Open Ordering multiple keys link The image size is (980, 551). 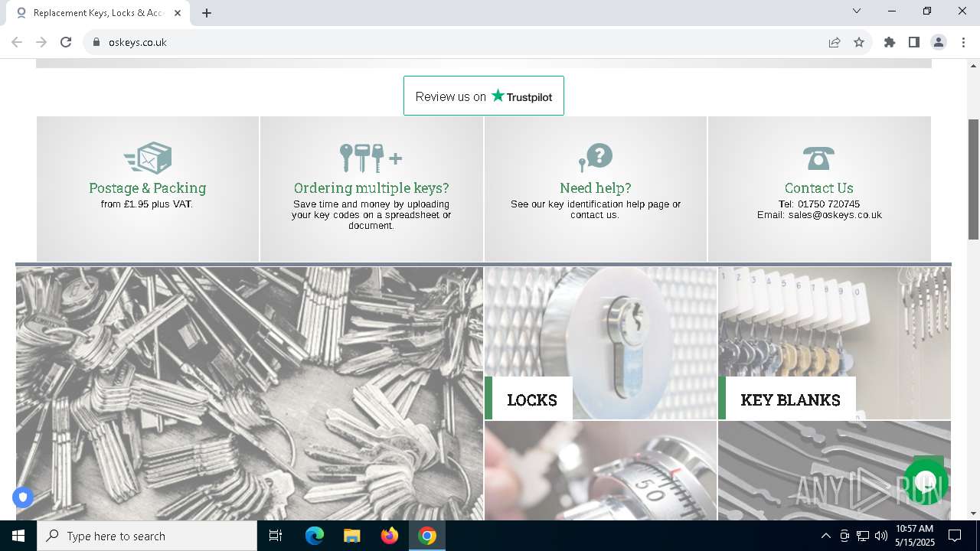pyautogui.click(x=371, y=187)
